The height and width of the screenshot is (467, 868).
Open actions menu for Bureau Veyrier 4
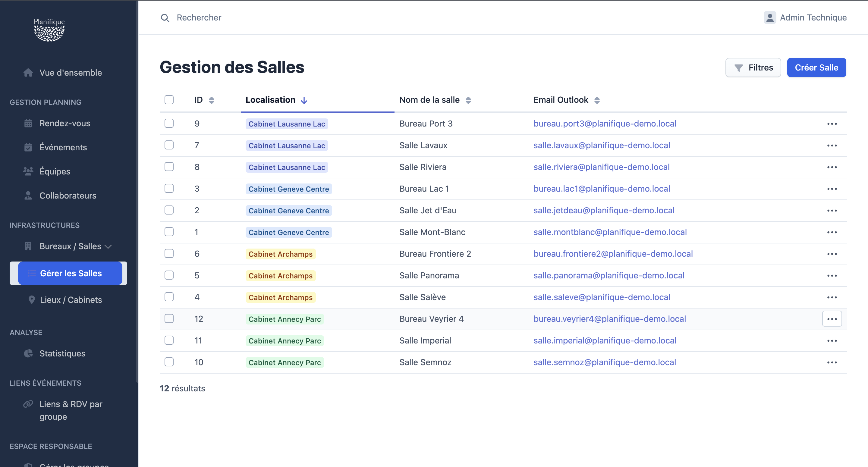pyautogui.click(x=832, y=319)
